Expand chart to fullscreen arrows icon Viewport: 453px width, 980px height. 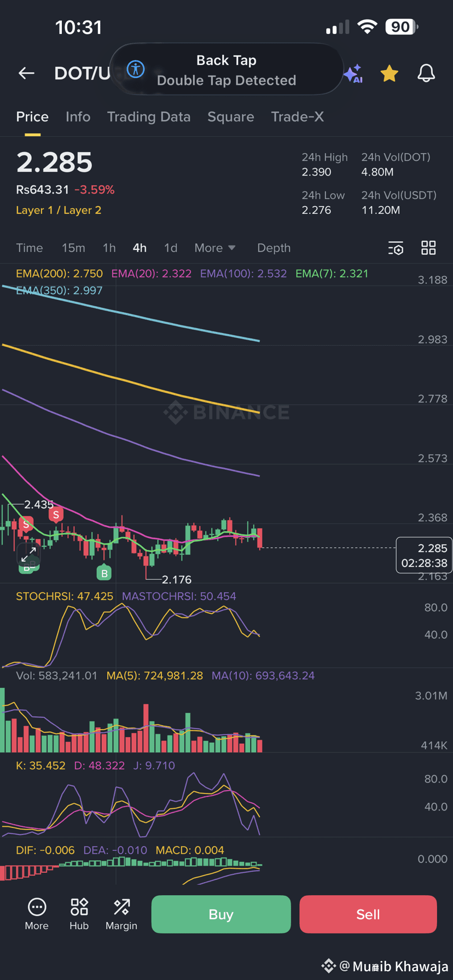point(28,555)
